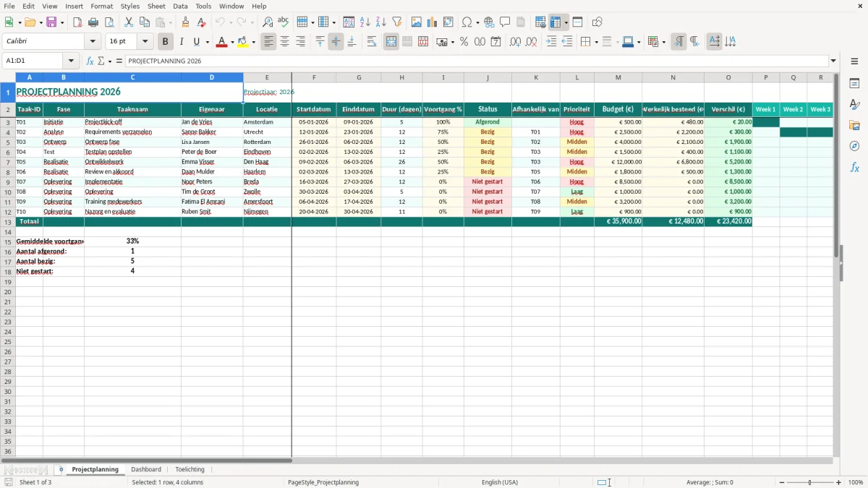
Task: Insert Image icon
Action: 417,22
